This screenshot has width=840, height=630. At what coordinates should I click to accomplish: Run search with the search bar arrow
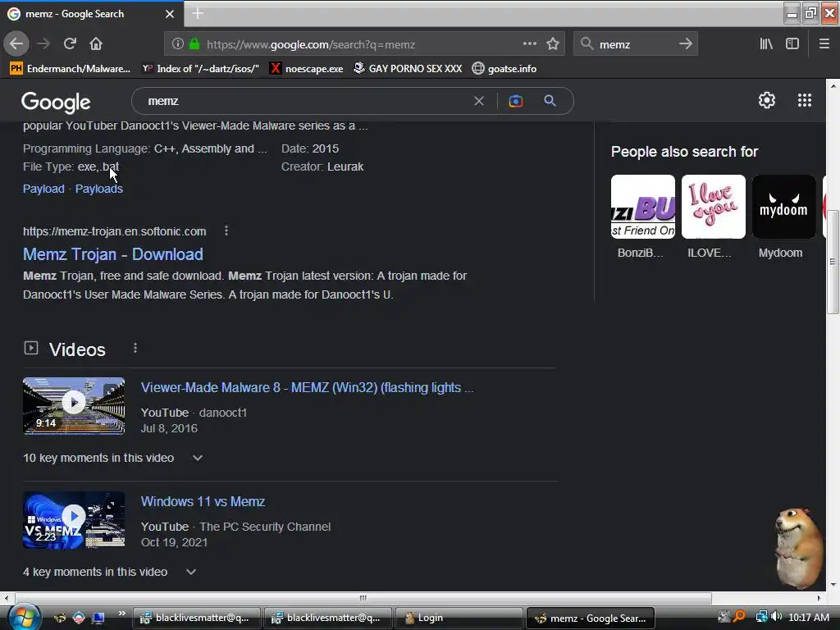pyautogui.click(x=685, y=44)
